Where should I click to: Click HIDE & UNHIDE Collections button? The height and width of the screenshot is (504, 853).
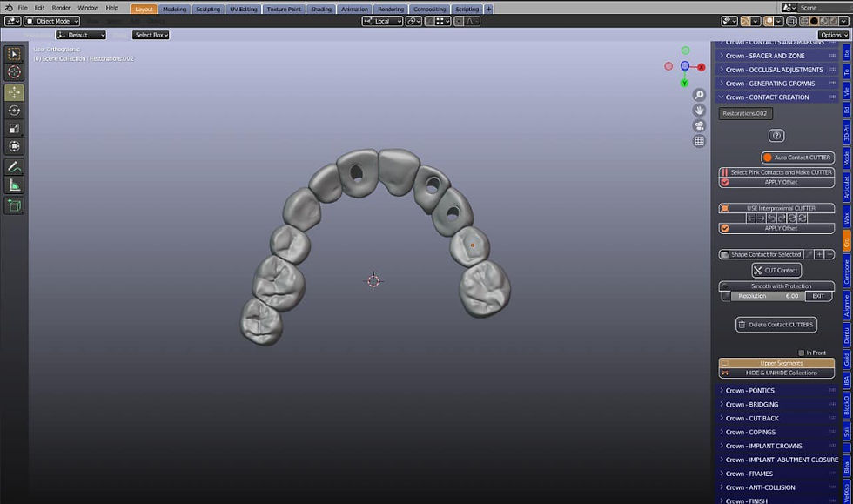click(x=776, y=373)
